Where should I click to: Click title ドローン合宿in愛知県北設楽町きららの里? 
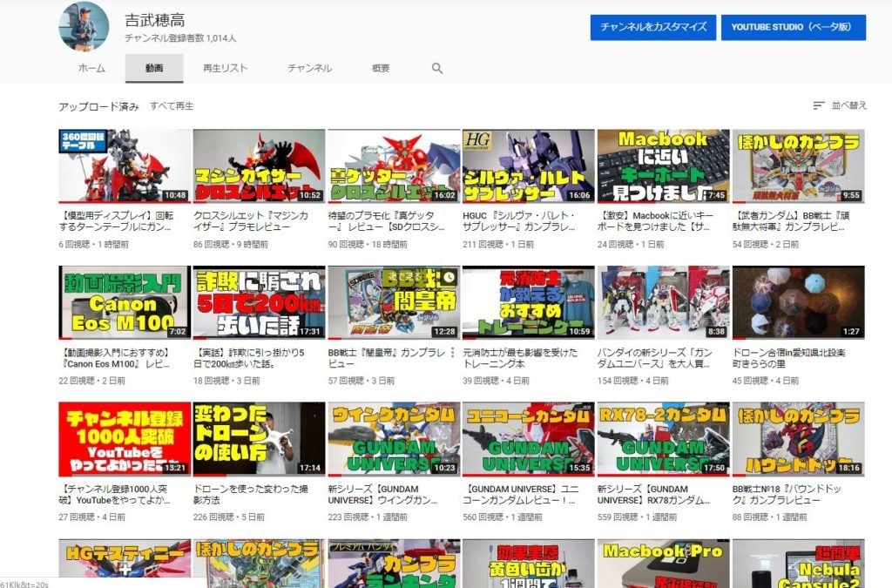pos(789,358)
